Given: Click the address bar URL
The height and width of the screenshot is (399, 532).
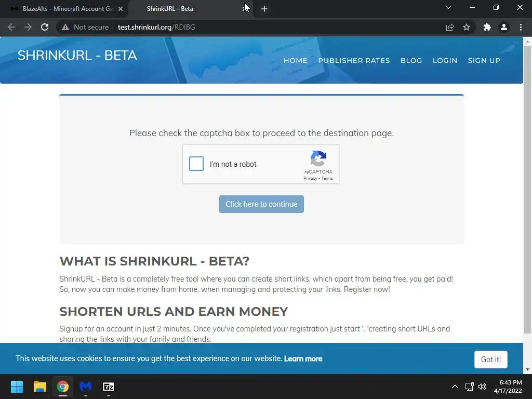Looking at the screenshot, I should click(156, 27).
